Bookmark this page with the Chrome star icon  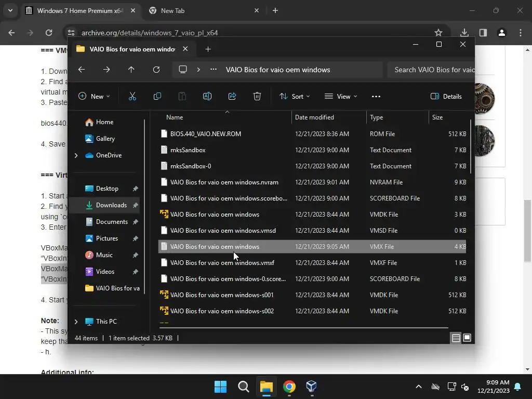click(438, 33)
